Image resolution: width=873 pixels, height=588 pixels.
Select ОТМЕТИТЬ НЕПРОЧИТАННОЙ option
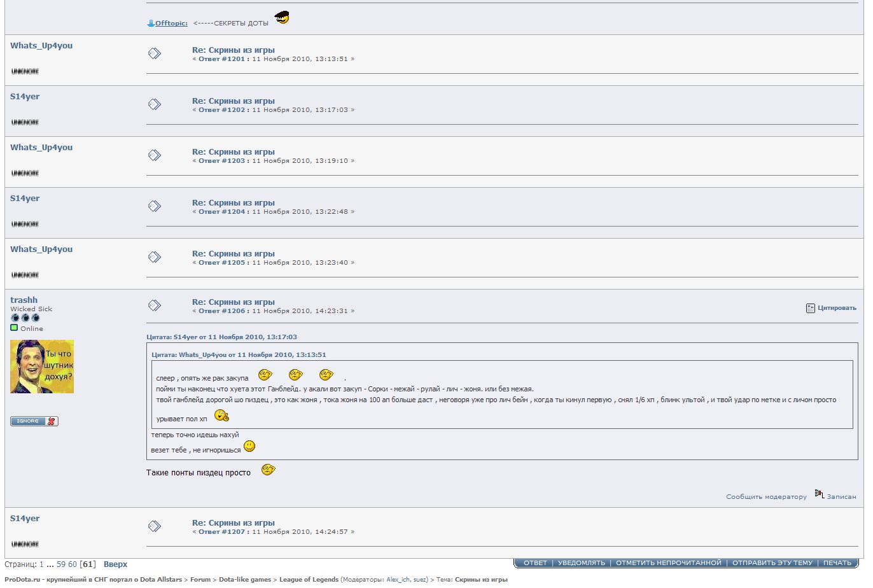(668, 563)
